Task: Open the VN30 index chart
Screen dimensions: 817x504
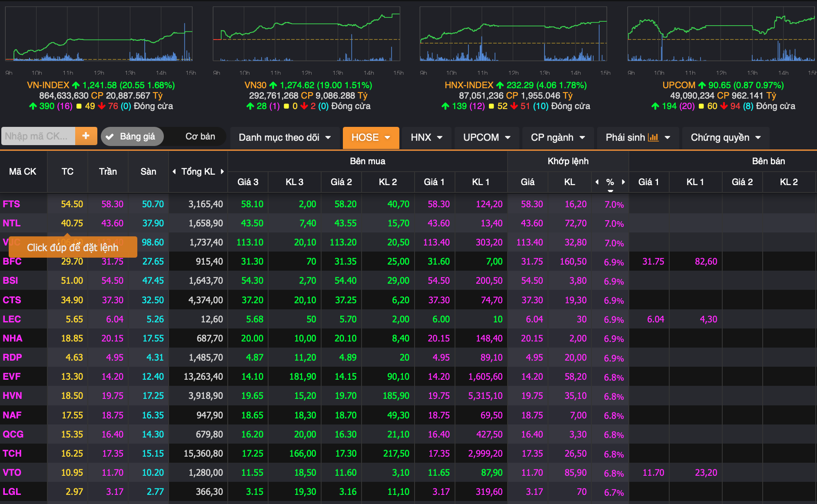Action: pos(306,34)
